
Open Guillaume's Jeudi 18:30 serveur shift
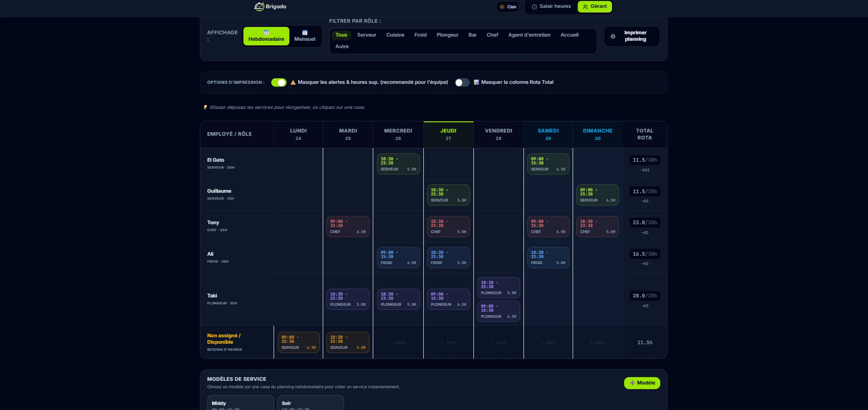tap(448, 195)
